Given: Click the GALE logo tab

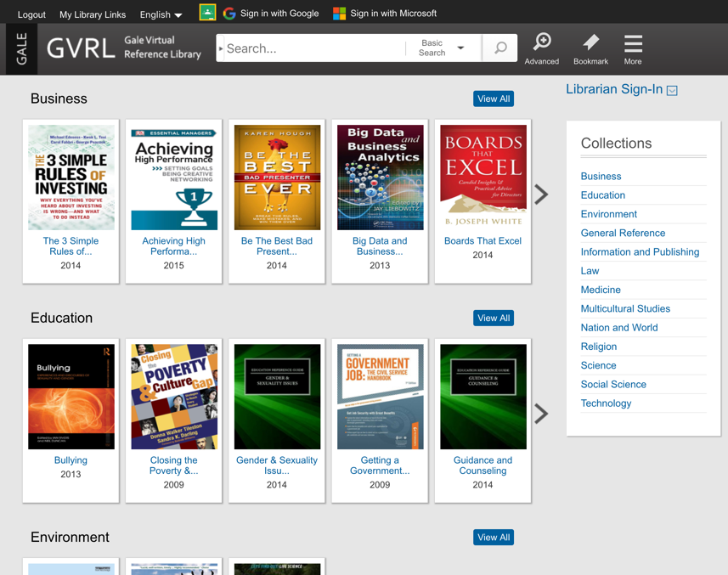Looking at the screenshot, I should (x=21, y=48).
